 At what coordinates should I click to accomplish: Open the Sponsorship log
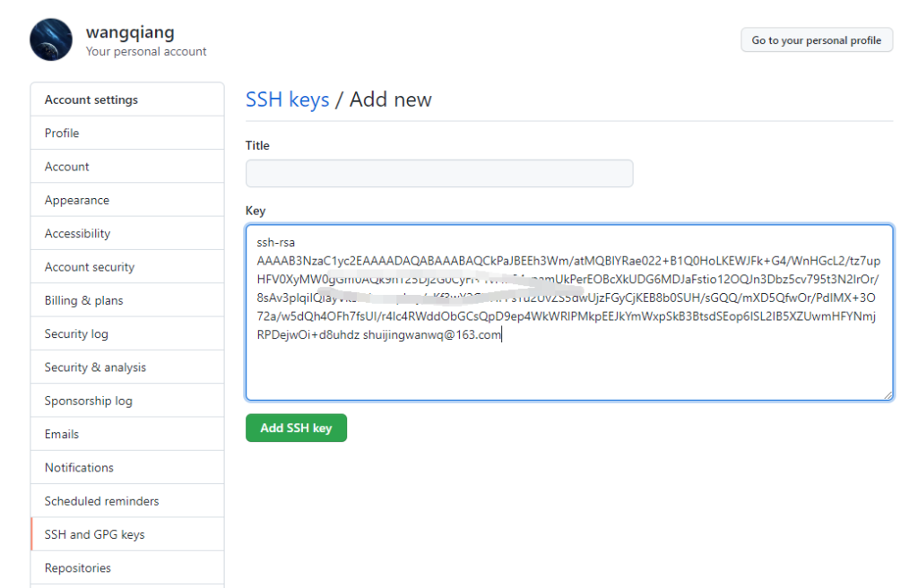[87, 400]
